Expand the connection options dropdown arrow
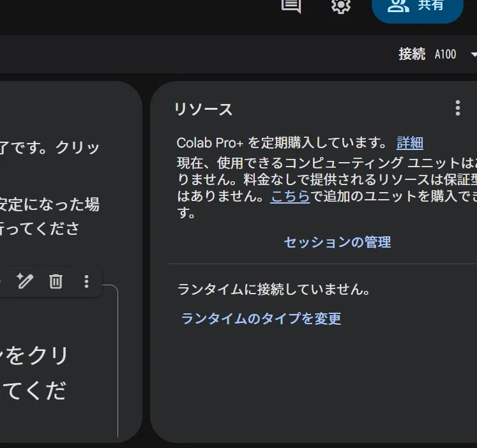The width and height of the screenshot is (477, 448). [473, 55]
